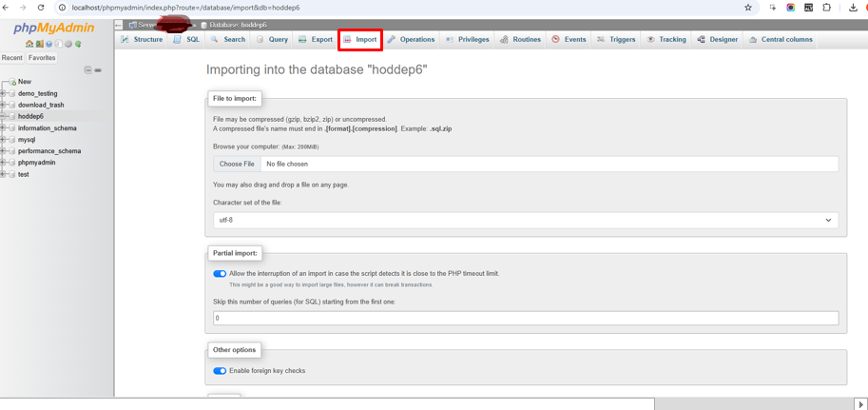Switch to the SQL tab
The width and height of the screenshot is (868, 410).
[x=186, y=39]
